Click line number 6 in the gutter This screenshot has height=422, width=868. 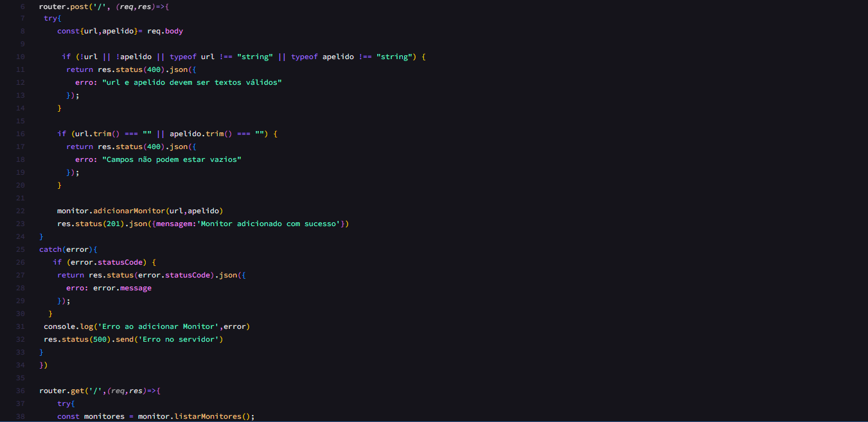click(x=22, y=6)
